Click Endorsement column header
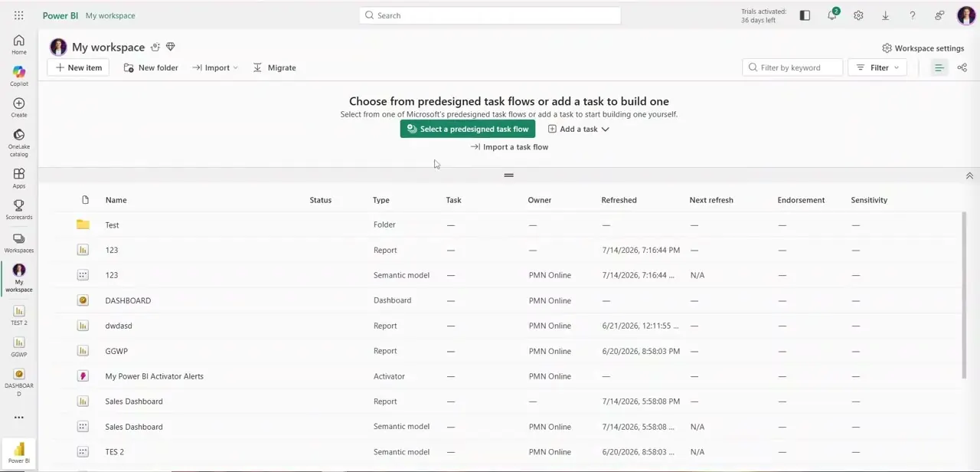Screen dimensions: 980x472 point(801,200)
